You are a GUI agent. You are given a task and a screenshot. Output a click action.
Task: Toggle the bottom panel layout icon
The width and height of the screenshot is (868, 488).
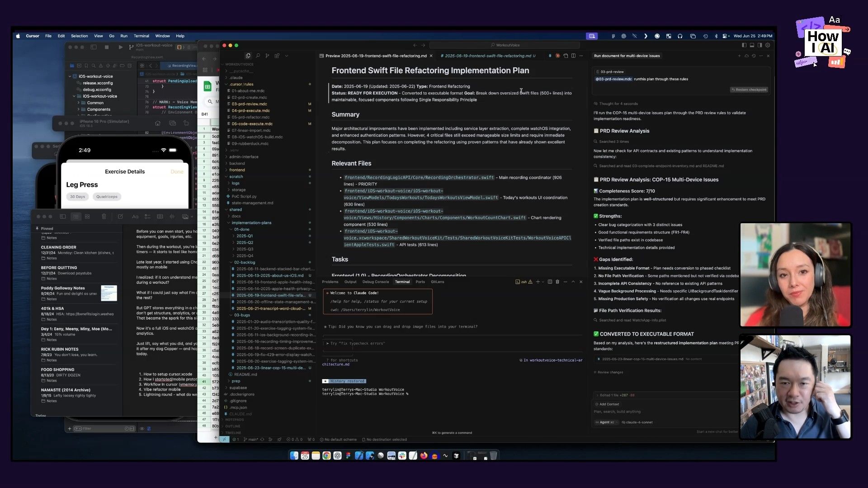coord(752,45)
